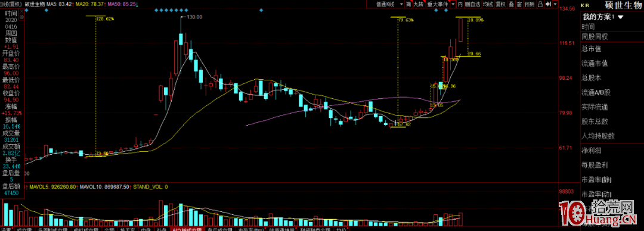The image size is (644, 231).
Task: Select the 股东总数 row
Action: click(612, 121)
